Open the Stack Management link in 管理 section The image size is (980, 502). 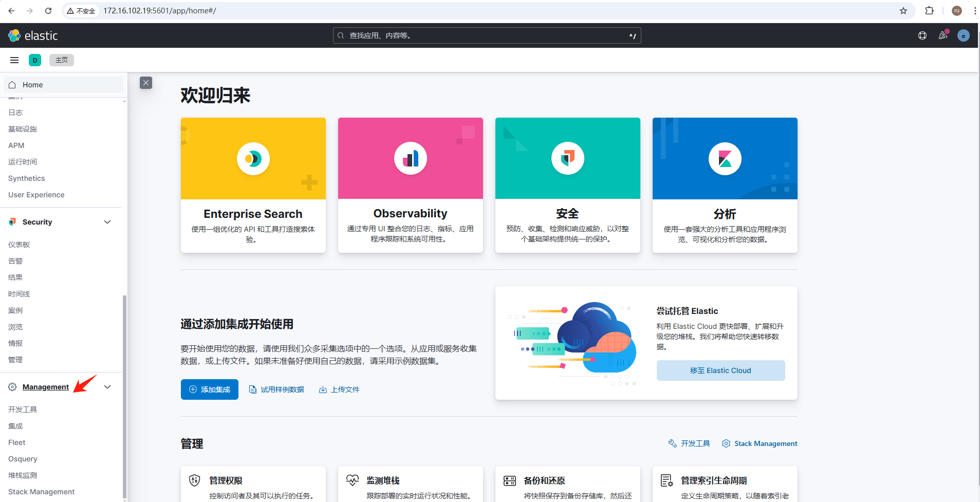pos(760,443)
